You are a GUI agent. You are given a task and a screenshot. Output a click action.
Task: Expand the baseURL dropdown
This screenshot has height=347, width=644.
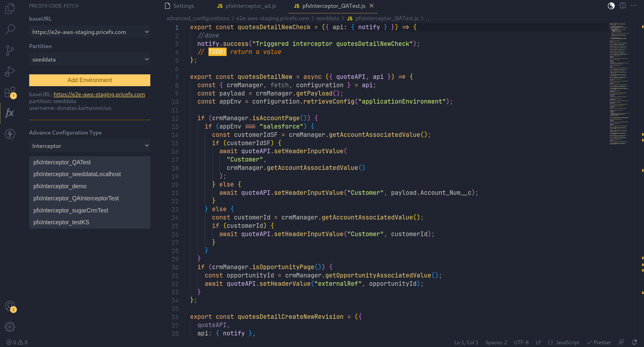[x=90, y=32]
